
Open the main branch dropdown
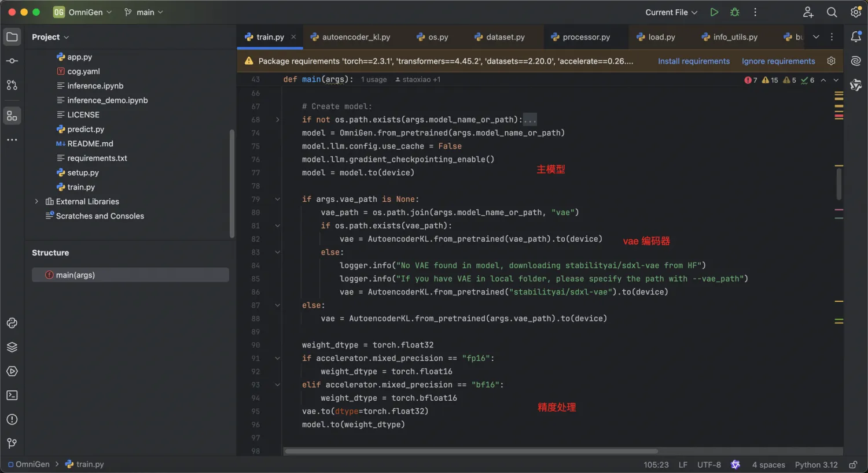144,12
